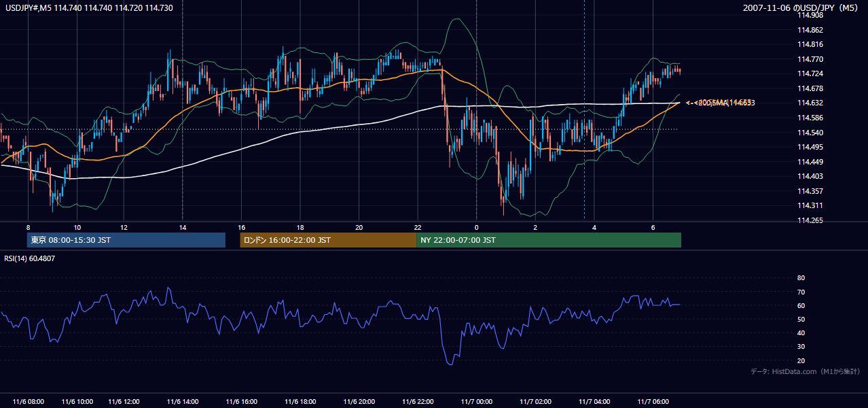
Task: Click price axis label 114.678
Action: [810, 88]
